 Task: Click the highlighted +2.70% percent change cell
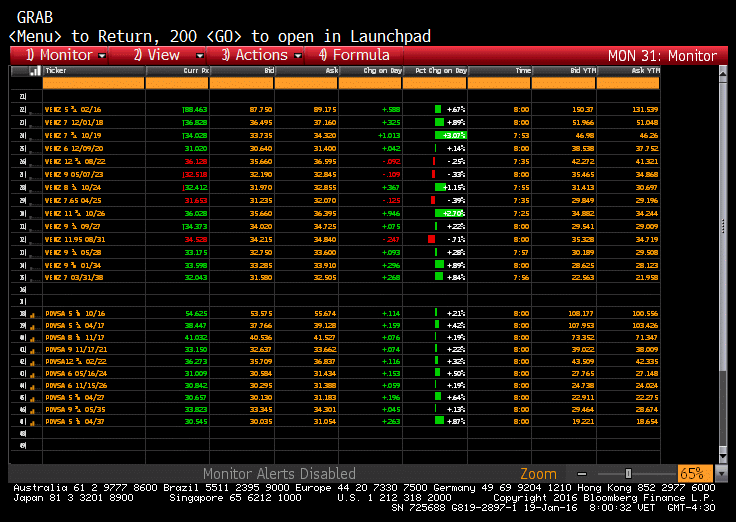[x=450, y=214]
